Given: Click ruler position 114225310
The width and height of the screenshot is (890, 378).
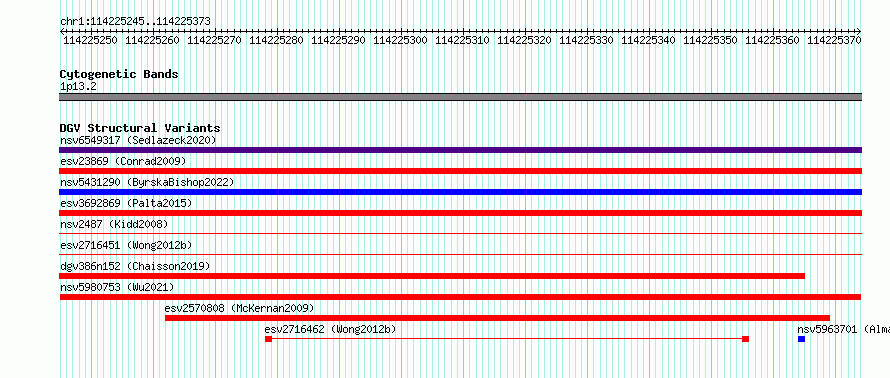Looking at the screenshot, I should [462, 40].
